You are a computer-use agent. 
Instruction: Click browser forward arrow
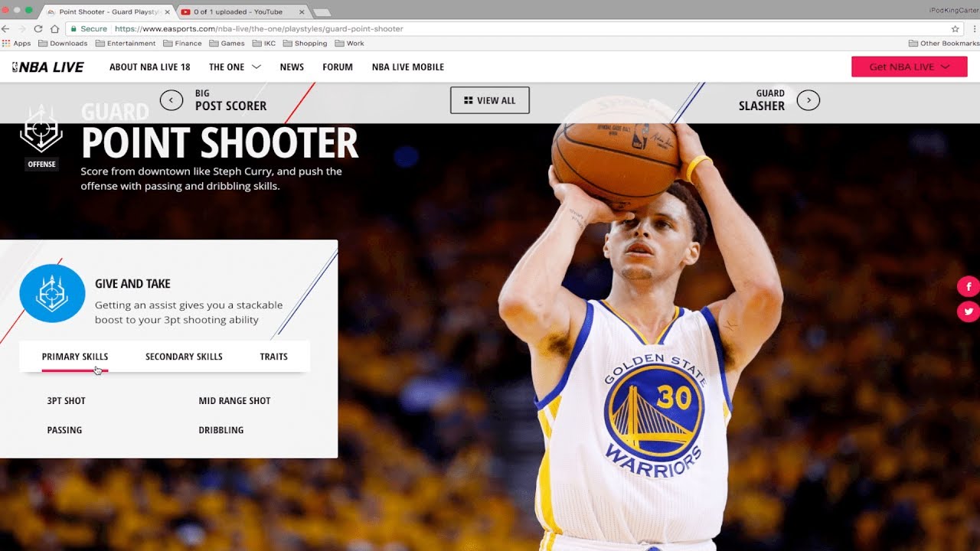21,28
